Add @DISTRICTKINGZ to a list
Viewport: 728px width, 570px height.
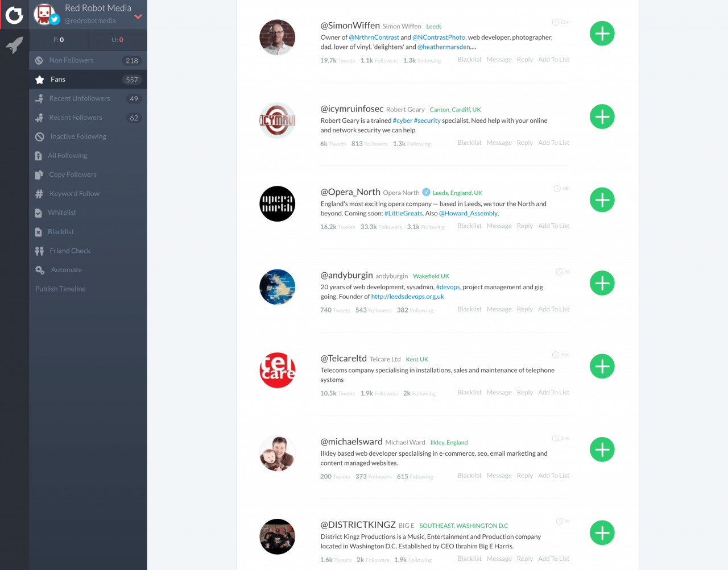click(x=553, y=559)
